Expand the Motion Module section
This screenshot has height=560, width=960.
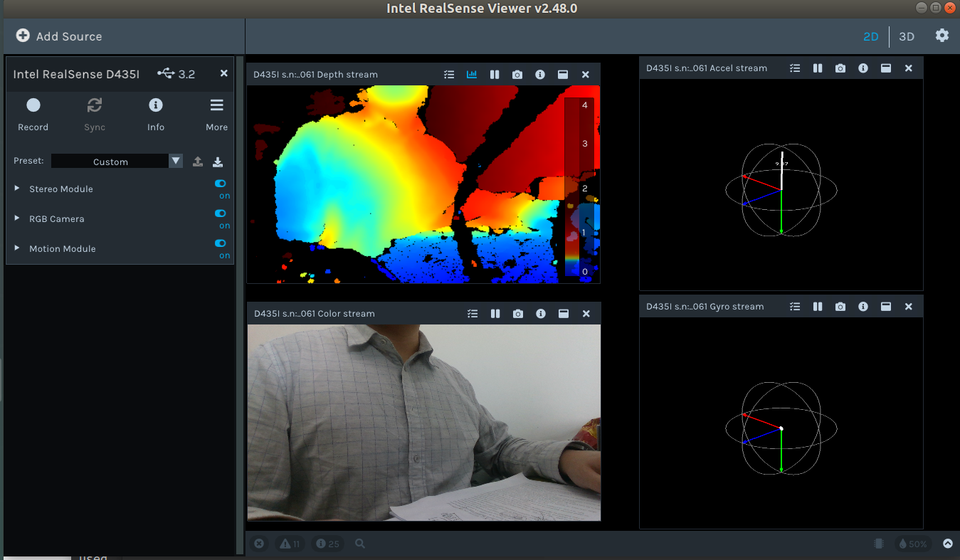coord(17,248)
